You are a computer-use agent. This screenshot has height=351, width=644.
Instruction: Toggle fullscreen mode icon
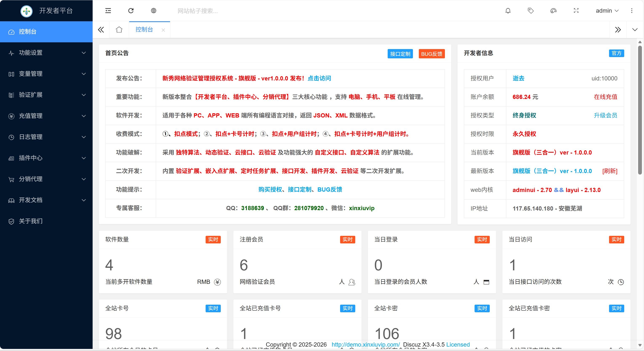(x=576, y=11)
